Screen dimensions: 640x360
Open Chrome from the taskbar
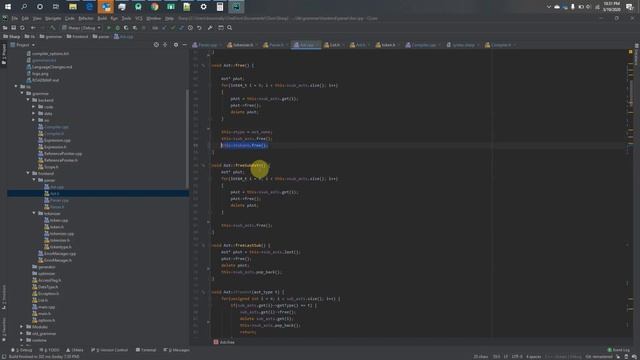(155, 7)
